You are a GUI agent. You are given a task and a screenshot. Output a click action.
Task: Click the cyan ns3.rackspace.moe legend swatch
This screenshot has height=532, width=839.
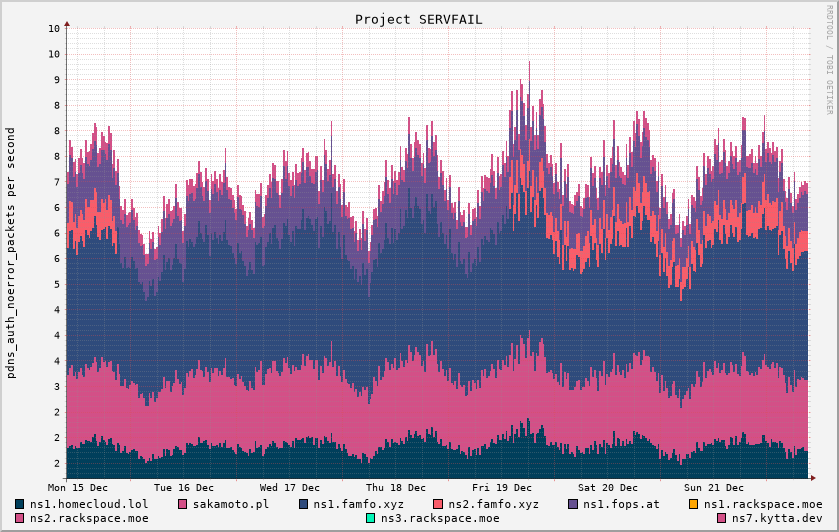370,518
